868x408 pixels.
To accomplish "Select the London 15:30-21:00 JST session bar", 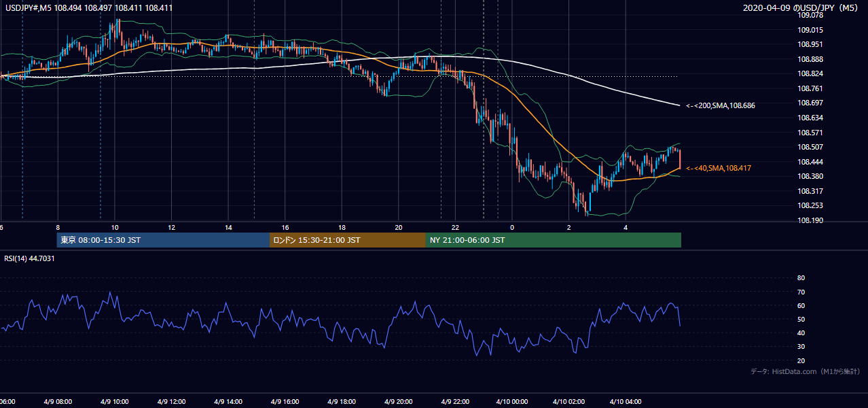I will point(348,240).
